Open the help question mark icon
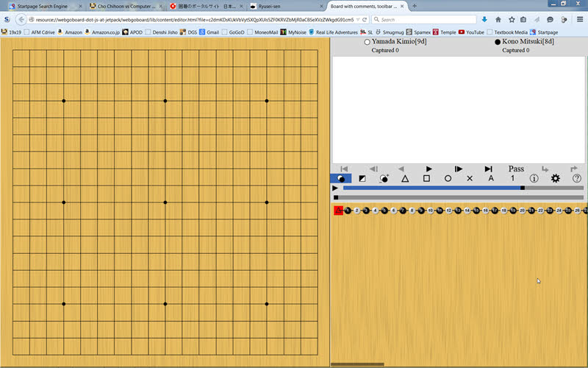The height and width of the screenshot is (368, 588). click(577, 178)
